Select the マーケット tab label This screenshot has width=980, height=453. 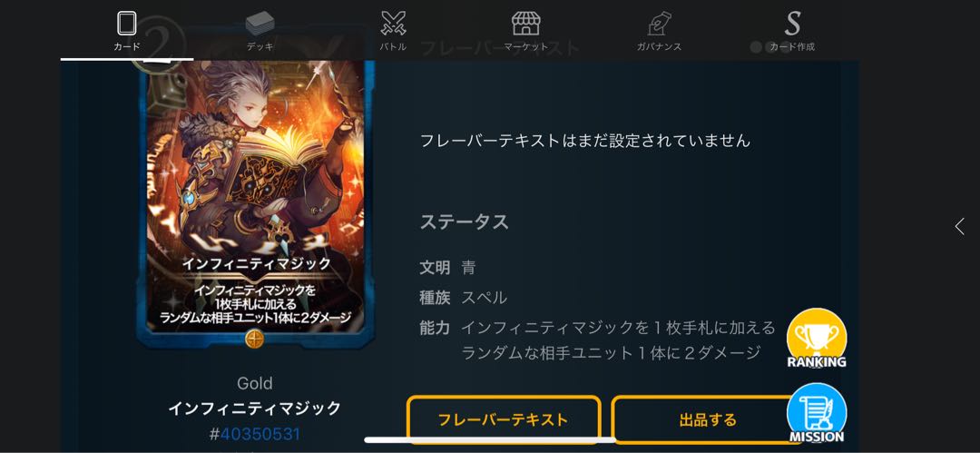point(525,47)
